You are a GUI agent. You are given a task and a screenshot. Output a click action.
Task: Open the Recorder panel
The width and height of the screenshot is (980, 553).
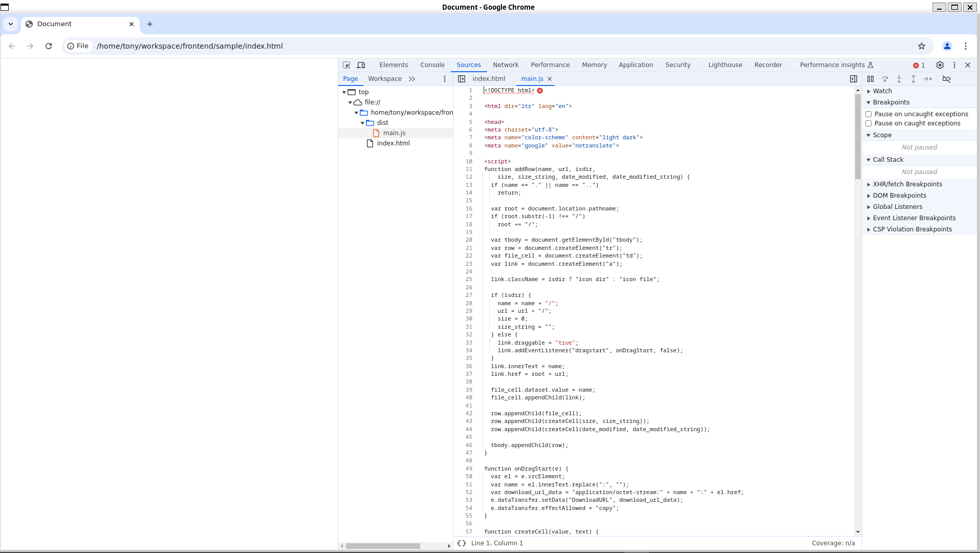pyautogui.click(x=768, y=65)
